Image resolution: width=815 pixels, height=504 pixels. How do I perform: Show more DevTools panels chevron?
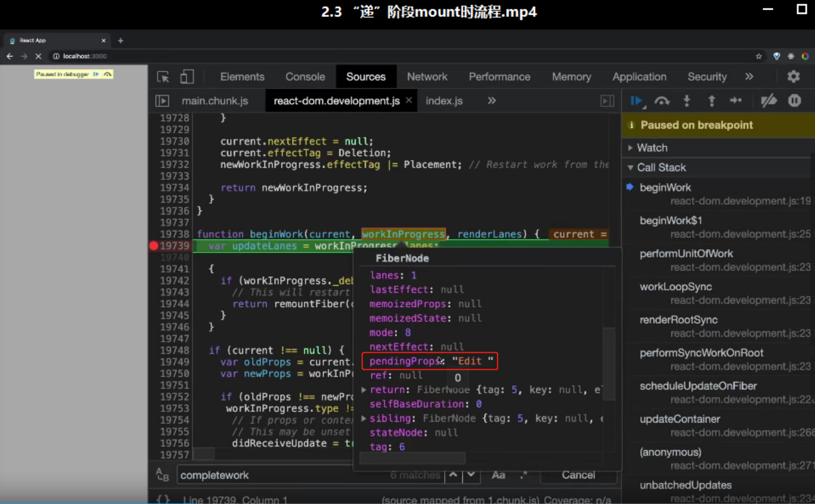749,76
